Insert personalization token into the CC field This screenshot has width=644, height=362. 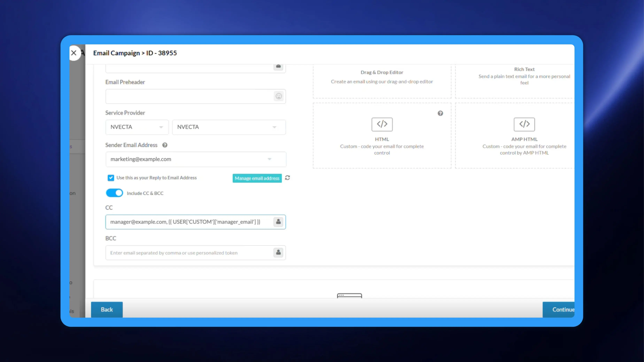tap(278, 222)
